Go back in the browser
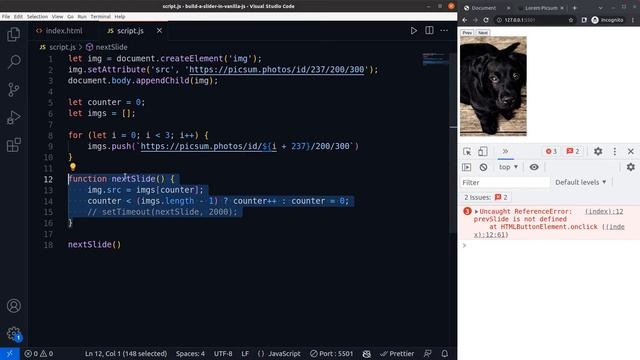 [464, 20]
